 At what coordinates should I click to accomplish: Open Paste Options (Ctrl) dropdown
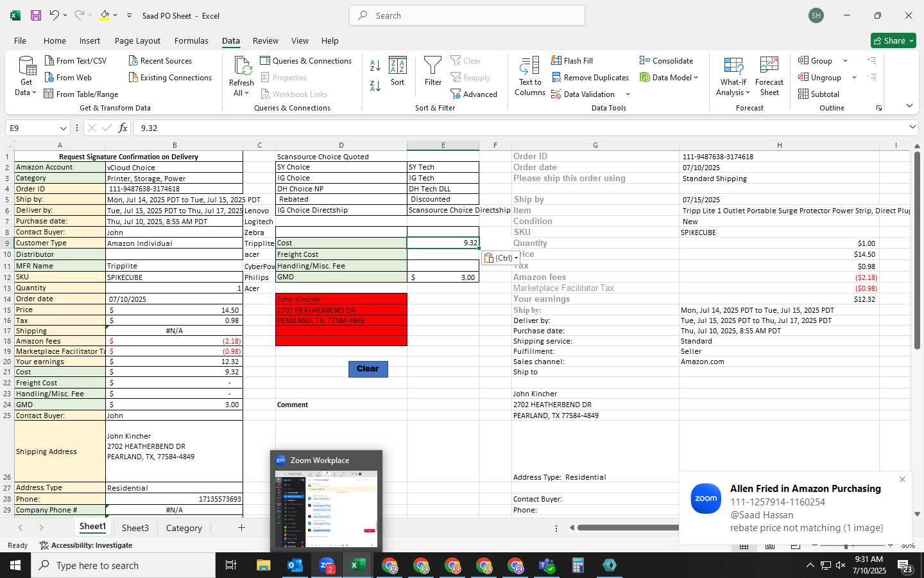click(502, 258)
